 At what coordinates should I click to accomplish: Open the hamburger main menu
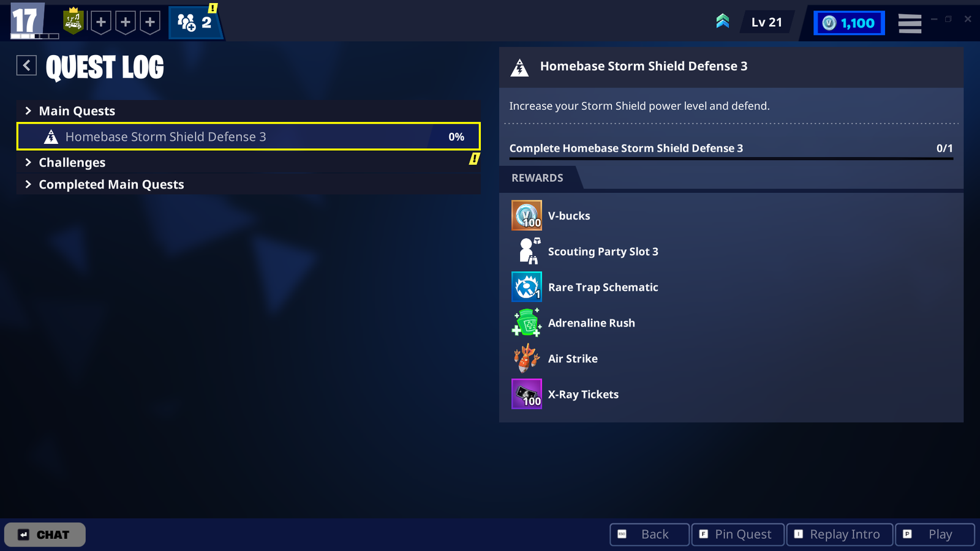coord(910,23)
